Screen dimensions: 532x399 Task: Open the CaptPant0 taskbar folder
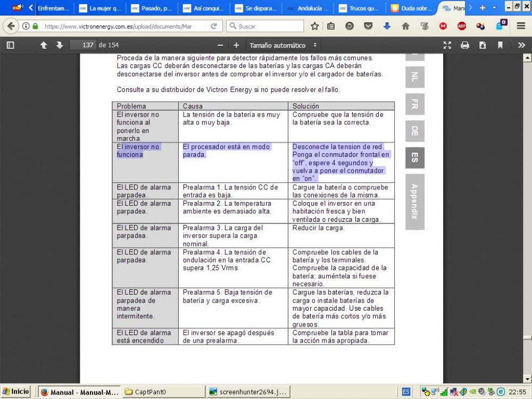pyautogui.click(x=164, y=392)
